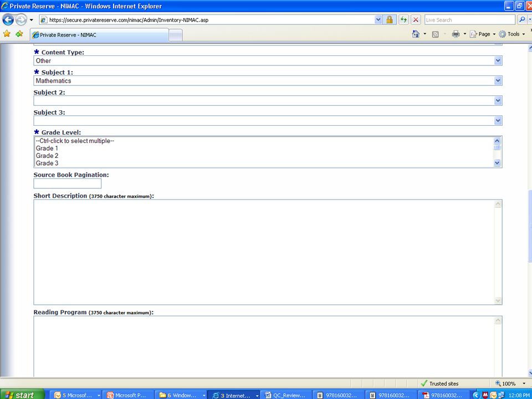This screenshot has height=399, width=532.
Task: Open the Print options dropdown arrow
Action: point(465,34)
